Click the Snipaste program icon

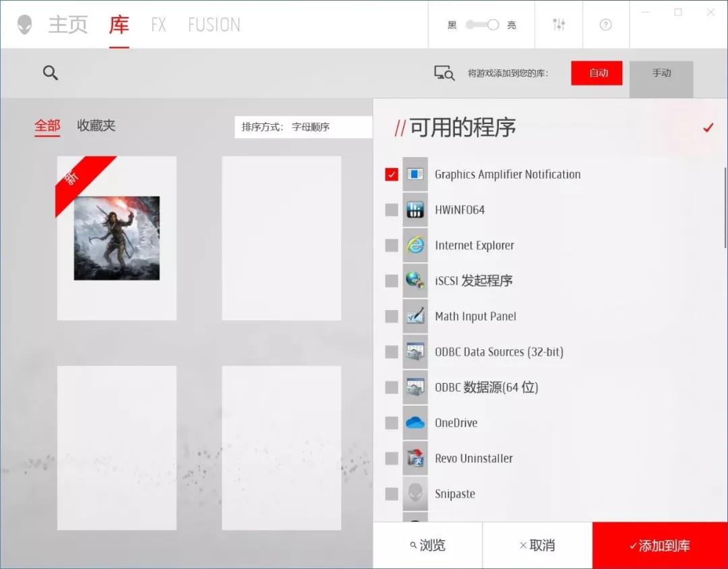coord(415,493)
